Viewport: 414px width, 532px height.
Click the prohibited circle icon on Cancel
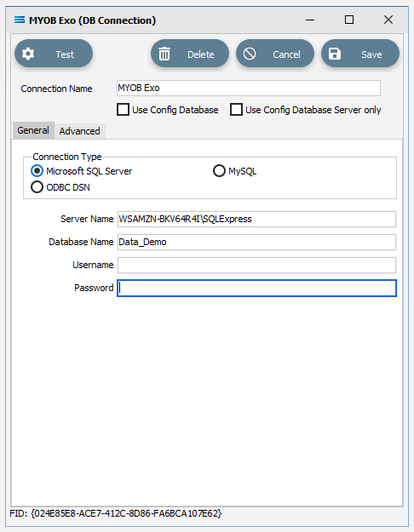pyautogui.click(x=250, y=54)
